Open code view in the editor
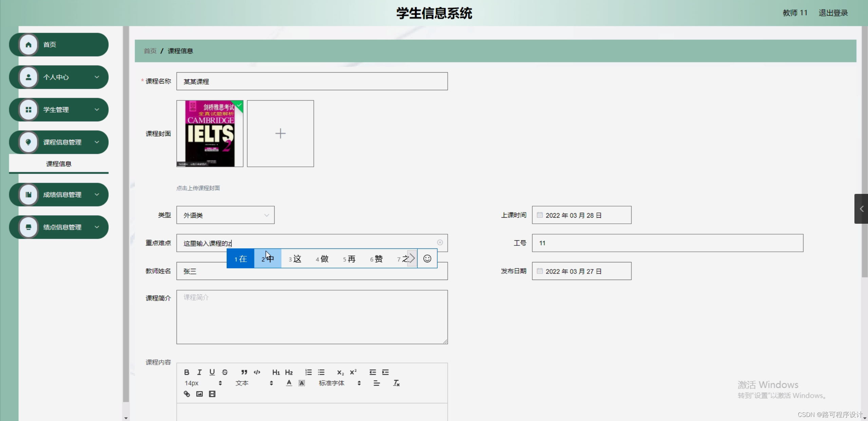868x421 pixels. [x=257, y=372]
